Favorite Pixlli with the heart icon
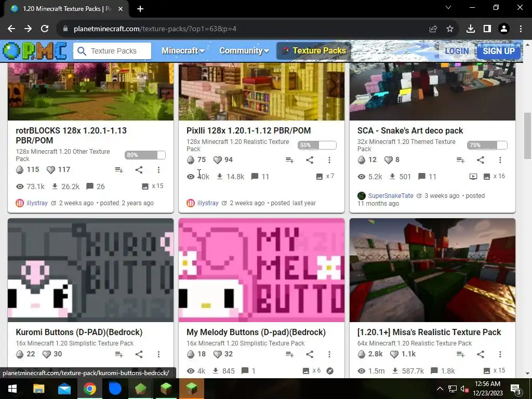 [x=218, y=160]
